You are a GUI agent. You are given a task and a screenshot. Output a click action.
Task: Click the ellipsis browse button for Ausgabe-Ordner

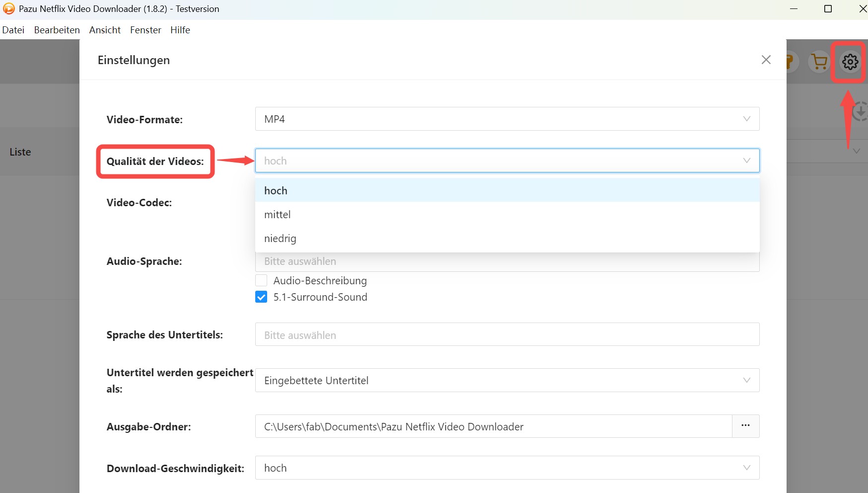[745, 426]
